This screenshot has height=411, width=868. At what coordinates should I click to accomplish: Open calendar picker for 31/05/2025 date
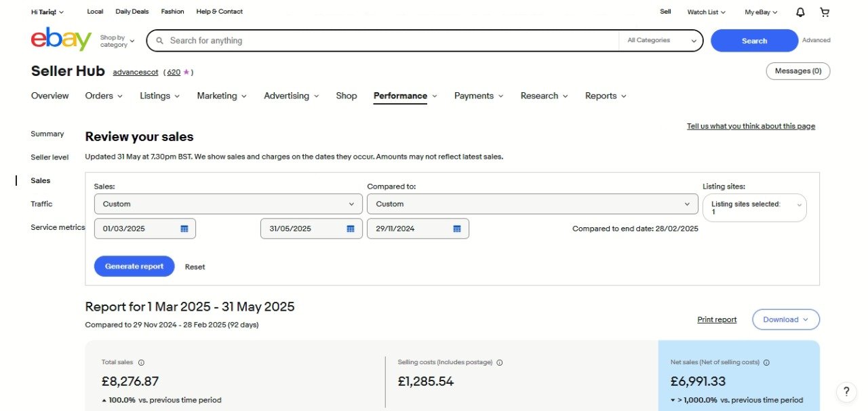point(351,229)
